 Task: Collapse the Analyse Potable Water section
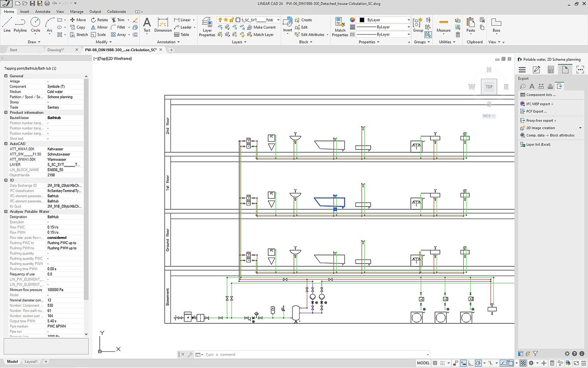(x=6, y=212)
